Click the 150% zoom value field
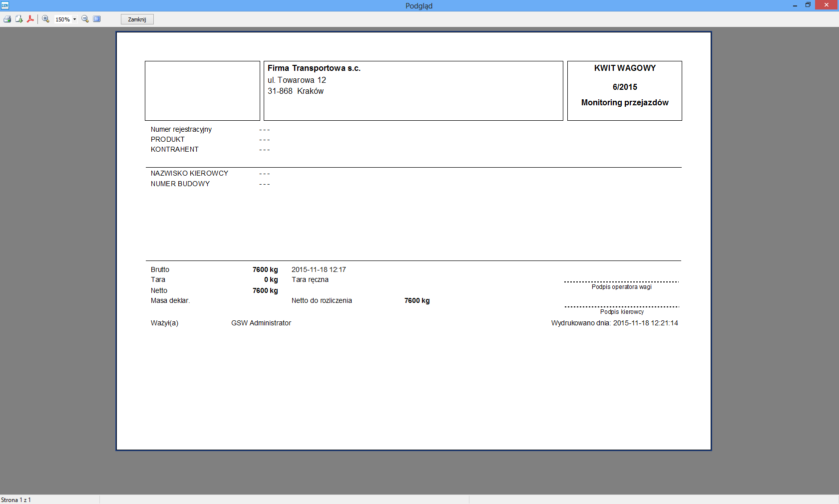839x504 pixels. point(62,19)
